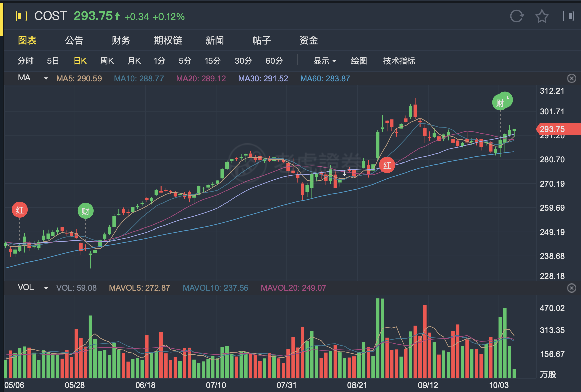Click the 万股 volume unit label
Image resolution: width=581 pixels, height=392 pixels.
(x=548, y=374)
